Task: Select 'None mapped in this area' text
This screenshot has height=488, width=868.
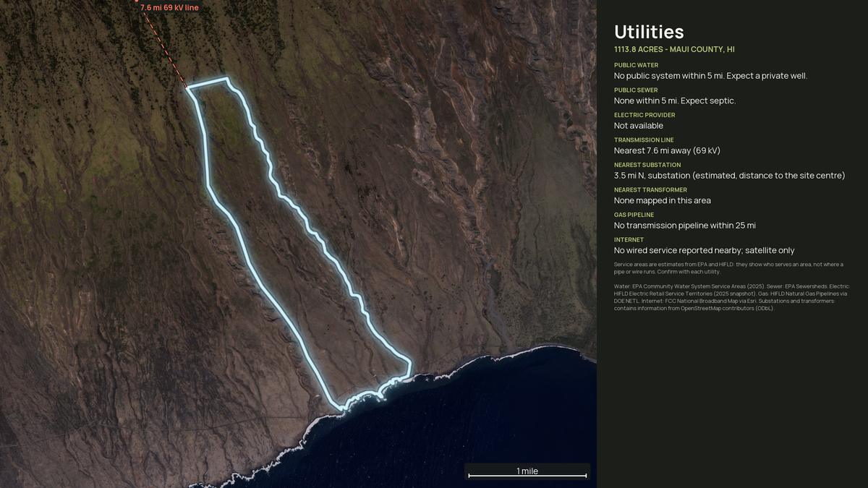Action: 663,200
